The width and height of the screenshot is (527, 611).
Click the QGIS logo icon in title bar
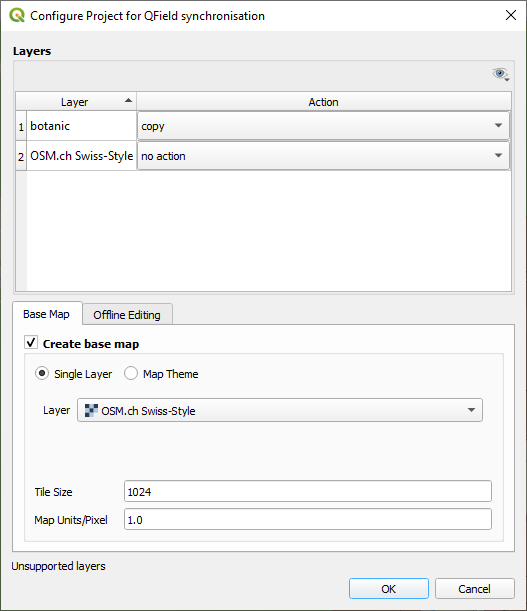tap(17, 16)
